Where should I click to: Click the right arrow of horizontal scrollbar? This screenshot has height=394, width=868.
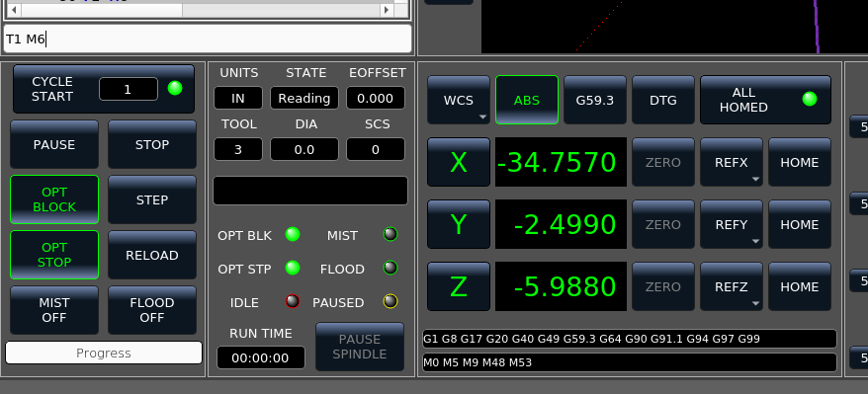click(x=387, y=10)
